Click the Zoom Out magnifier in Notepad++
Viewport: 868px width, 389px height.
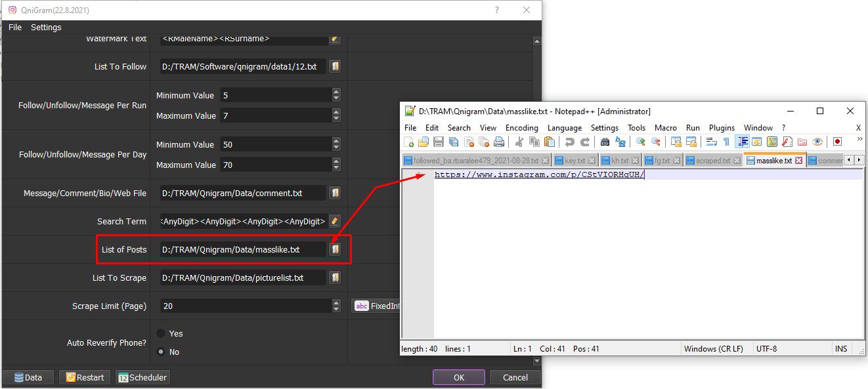656,142
